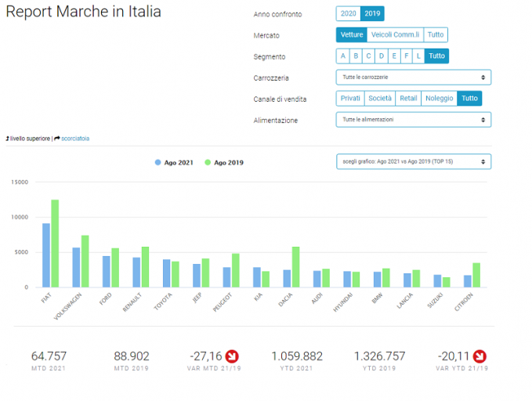This screenshot has width=532, height=401.
Task: Choose Vetture market filter
Action: 352,34
